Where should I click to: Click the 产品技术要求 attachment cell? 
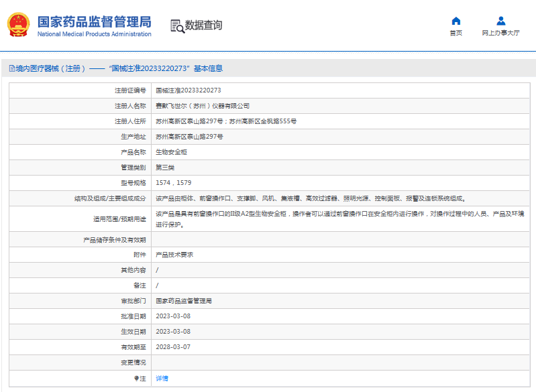174,255
